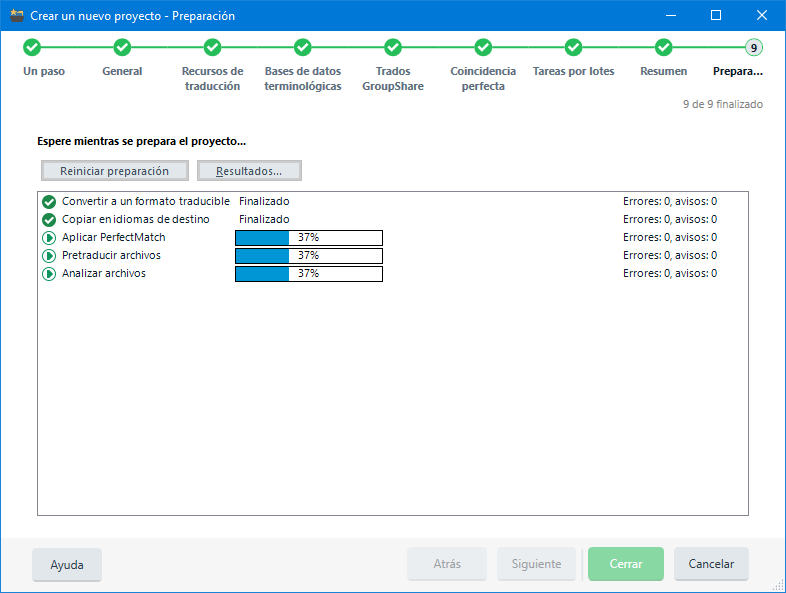Click errors count for Aplicar PerfectMatch row

670,237
